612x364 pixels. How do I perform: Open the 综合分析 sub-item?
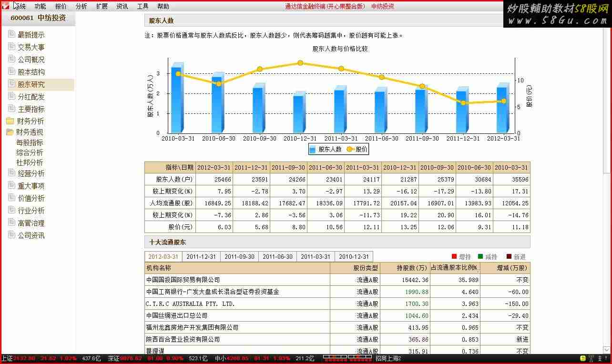click(30, 152)
